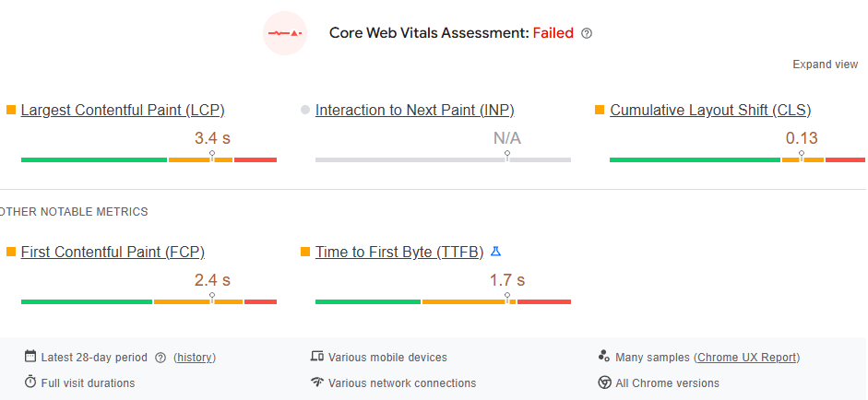Click the stopwatch icon for visit durations
Viewport: 868px width, 400px height.
coord(30,382)
